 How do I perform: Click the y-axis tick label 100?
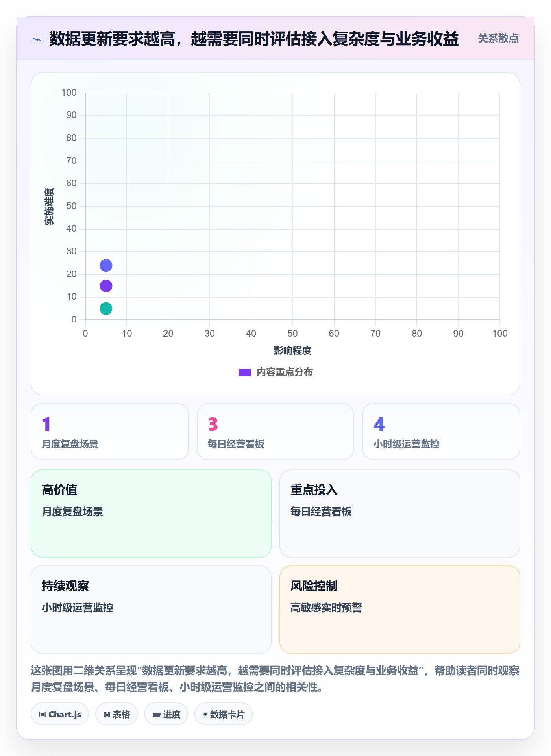[x=69, y=93]
